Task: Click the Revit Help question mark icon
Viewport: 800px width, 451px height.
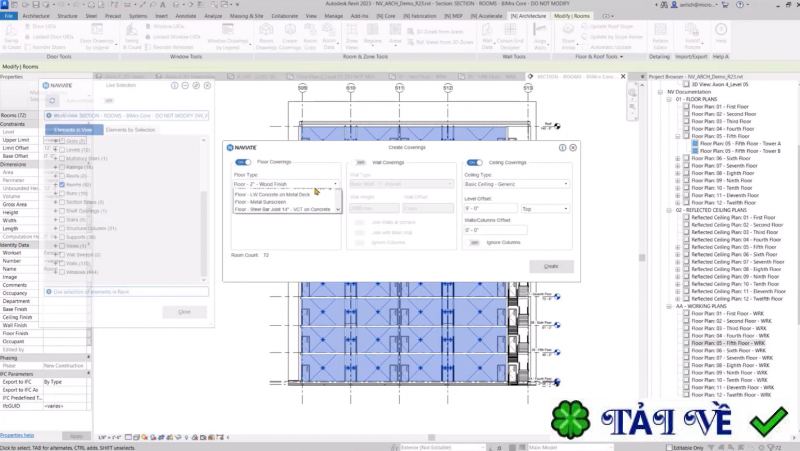Action: (740, 5)
